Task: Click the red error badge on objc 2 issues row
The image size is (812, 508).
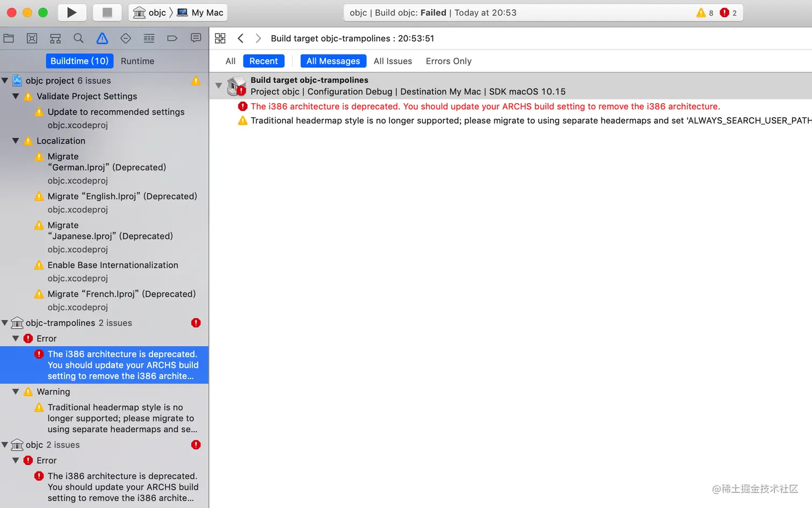Action: 196,445
